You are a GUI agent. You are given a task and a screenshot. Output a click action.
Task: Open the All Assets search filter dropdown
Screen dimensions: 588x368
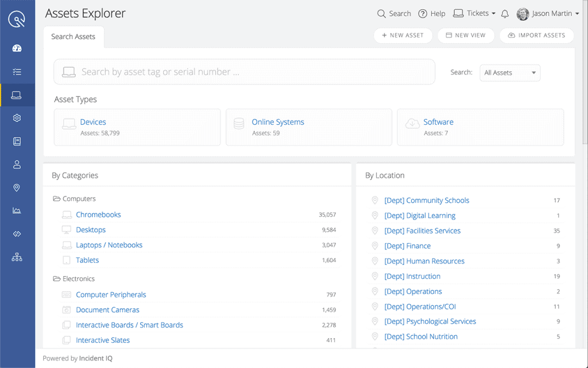point(509,72)
